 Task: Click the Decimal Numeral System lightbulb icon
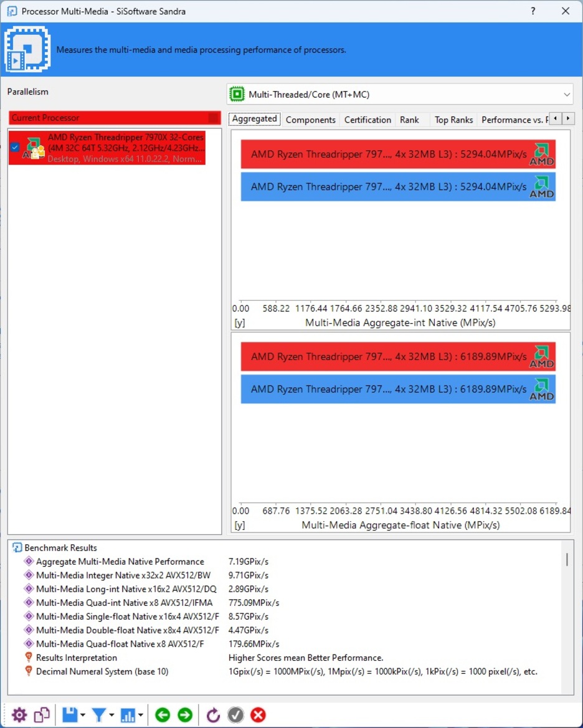point(28,671)
